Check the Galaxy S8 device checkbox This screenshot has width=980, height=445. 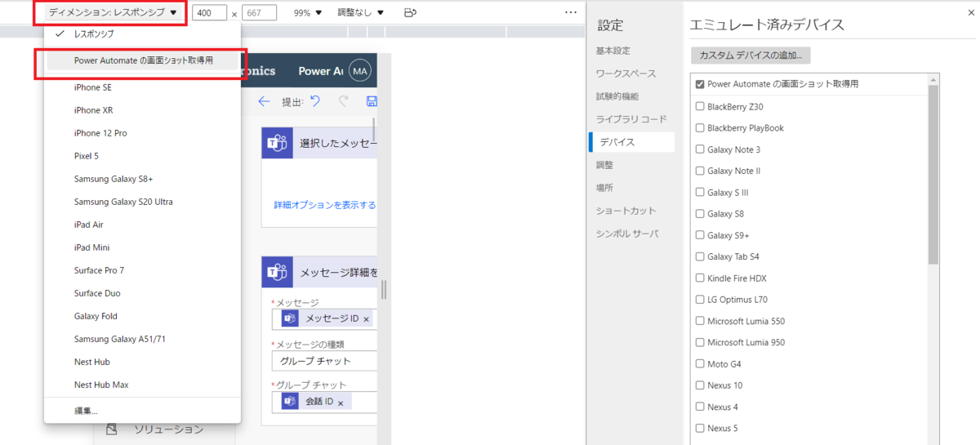point(700,214)
